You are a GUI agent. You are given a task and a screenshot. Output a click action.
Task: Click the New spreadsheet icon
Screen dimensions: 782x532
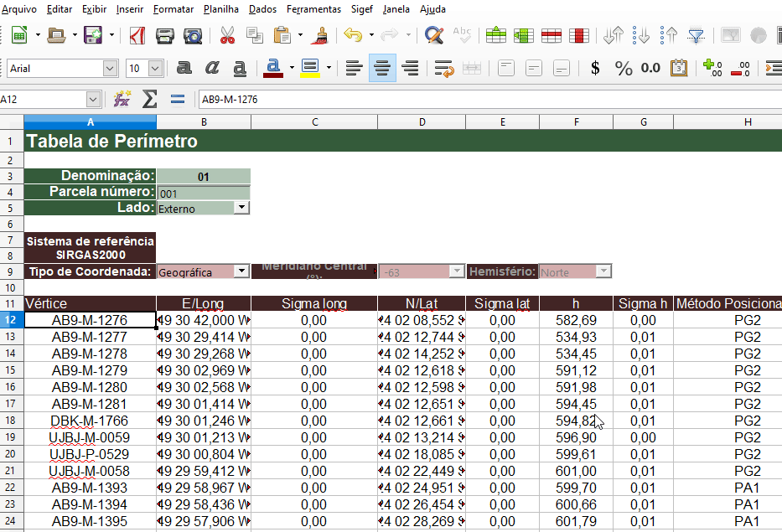pos(19,35)
